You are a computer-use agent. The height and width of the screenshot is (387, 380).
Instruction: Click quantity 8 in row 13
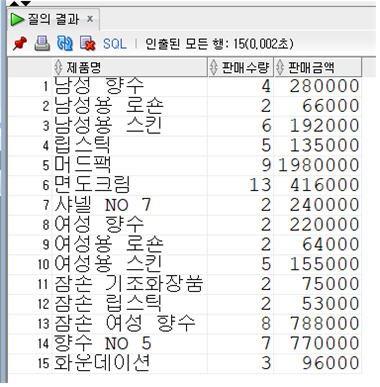point(266,323)
